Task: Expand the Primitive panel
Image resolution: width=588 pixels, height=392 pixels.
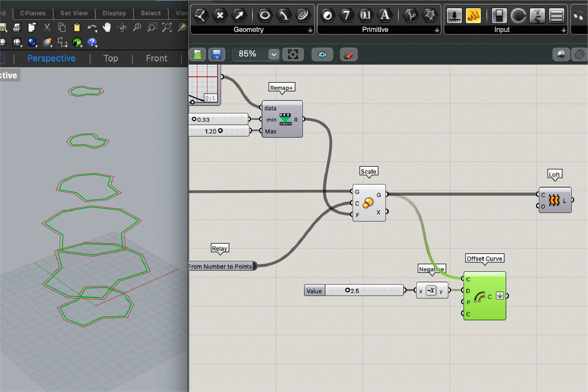Action: click(437, 30)
